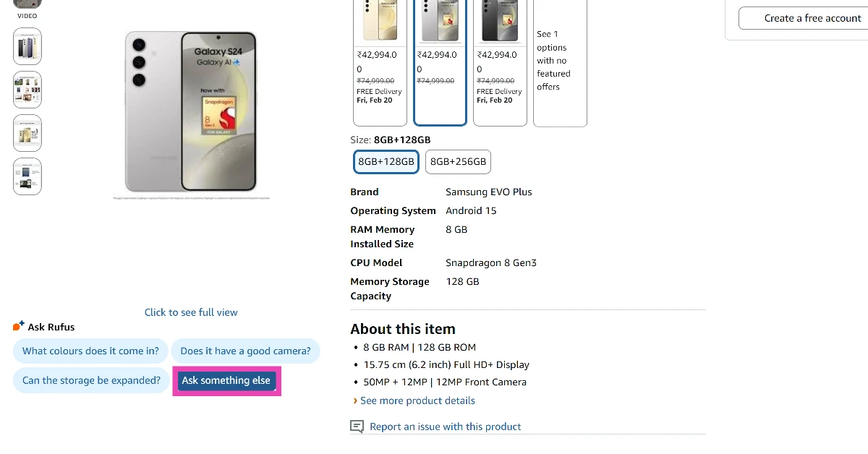Ask Rufus what colours it comes in

[x=90, y=351]
